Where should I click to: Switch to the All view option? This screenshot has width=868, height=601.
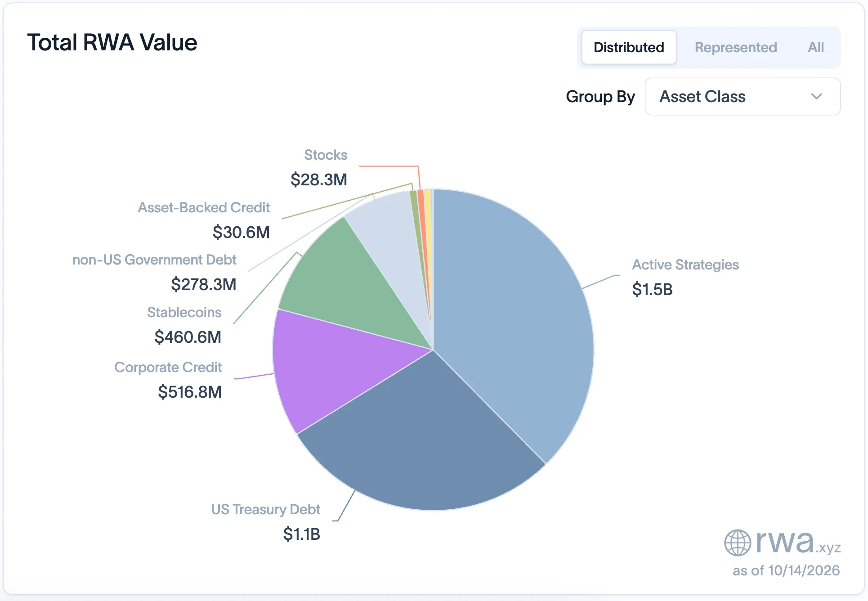[x=816, y=47]
